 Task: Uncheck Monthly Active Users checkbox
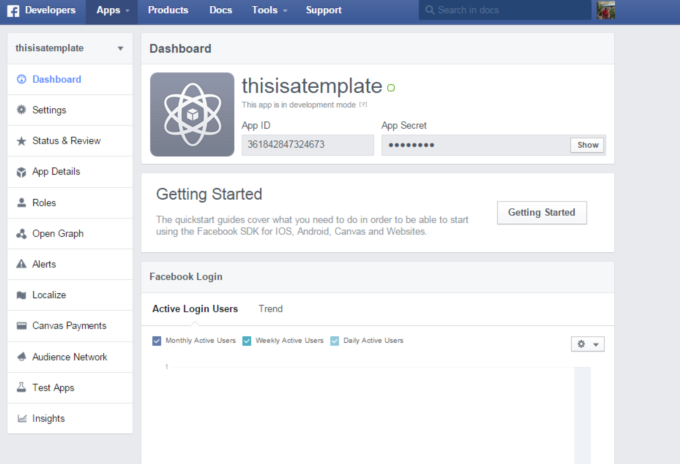pyautogui.click(x=157, y=341)
